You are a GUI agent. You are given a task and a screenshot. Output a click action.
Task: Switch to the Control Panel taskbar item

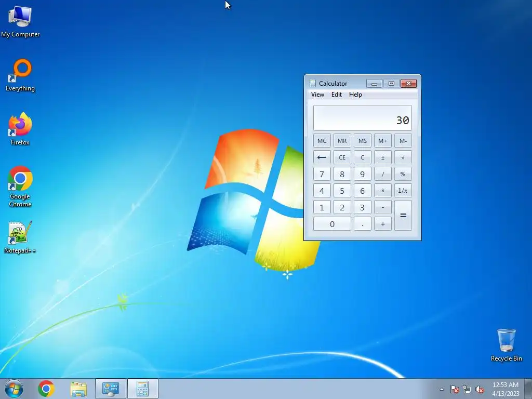pyautogui.click(x=111, y=389)
